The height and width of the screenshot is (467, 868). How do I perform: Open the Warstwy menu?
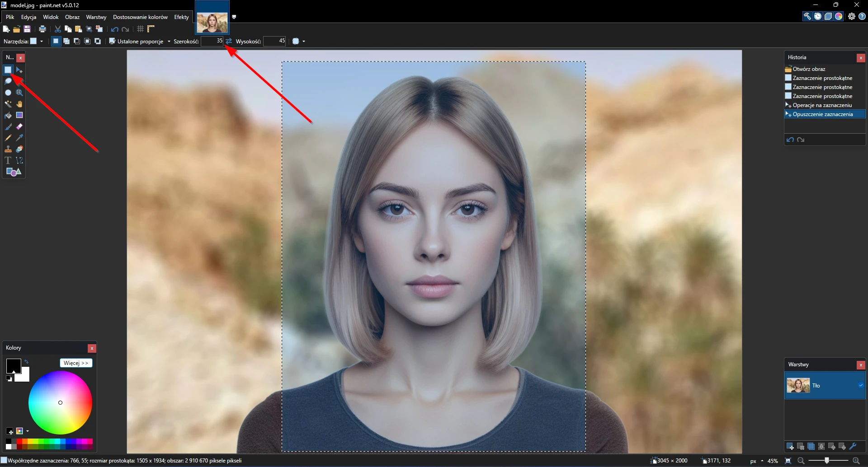(96, 17)
